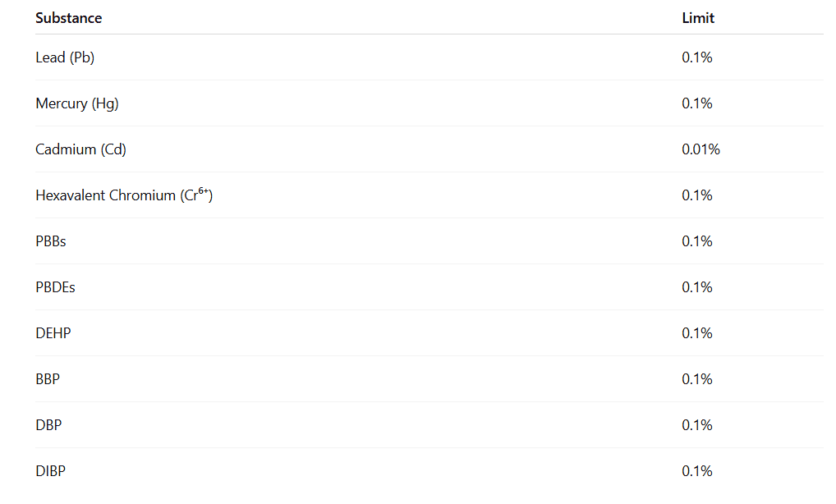Select the Lead (Pb) cell
The width and height of the screenshot is (836, 504).
tap(65, 57)
